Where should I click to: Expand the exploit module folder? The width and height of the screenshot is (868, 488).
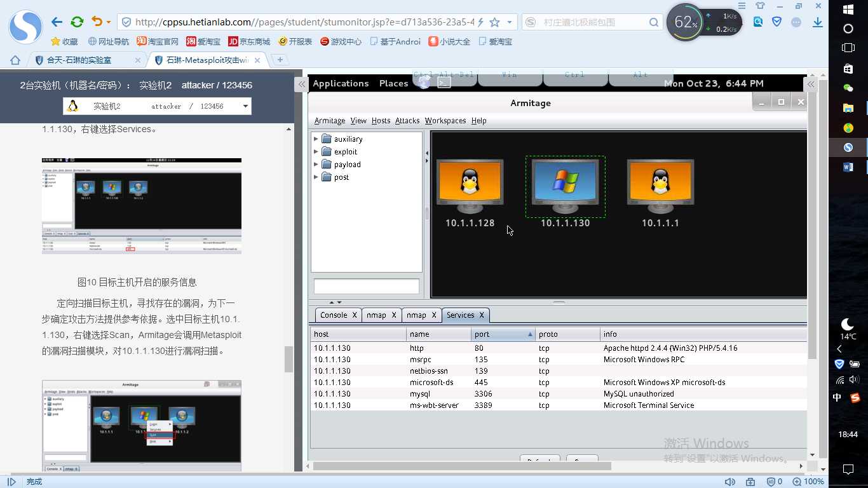point(316,151)
